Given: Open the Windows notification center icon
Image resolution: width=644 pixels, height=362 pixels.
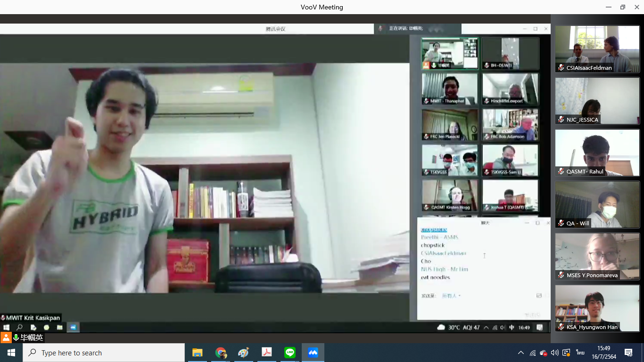Looking at the screenshot, I should click(x=628, y=353).
